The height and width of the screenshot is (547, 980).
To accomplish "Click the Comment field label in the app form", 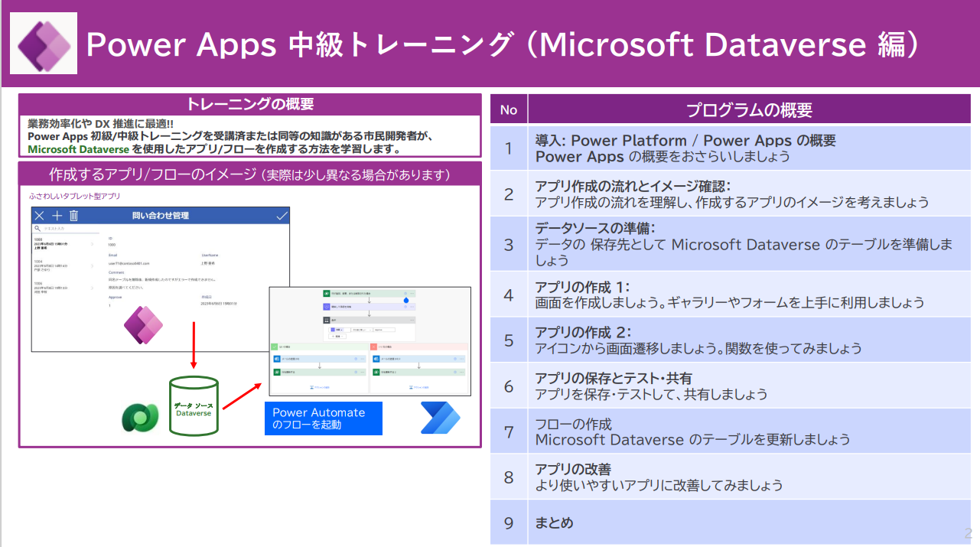I will tap(117, 272).
